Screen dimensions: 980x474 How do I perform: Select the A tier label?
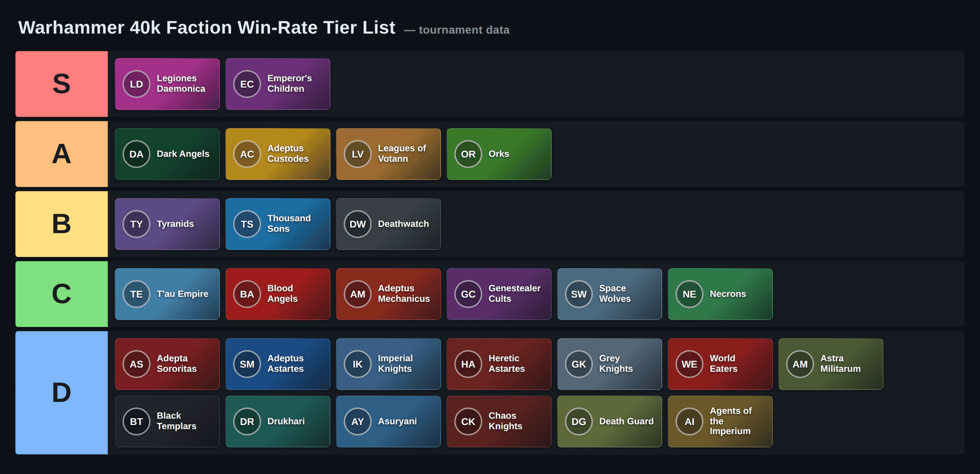(x=62, y=154)
